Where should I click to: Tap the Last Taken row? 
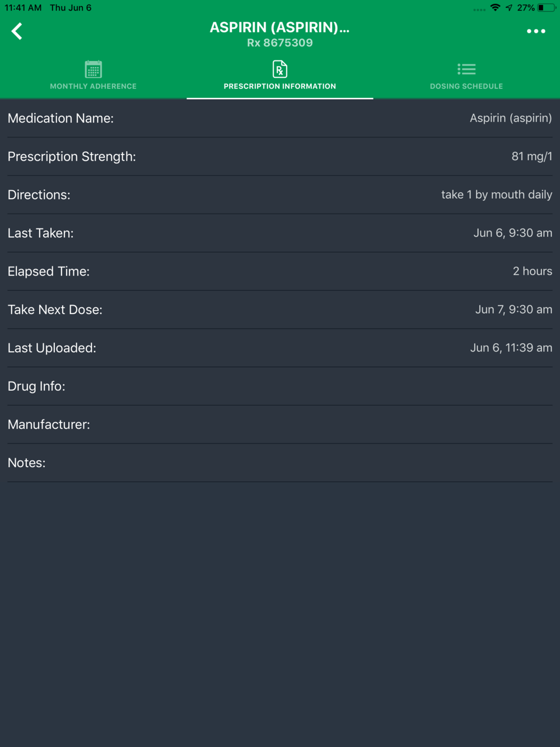pyautogui.click(x=280, y=233)
